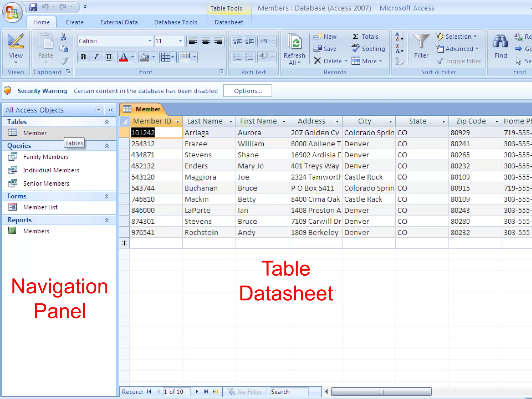Toggle Align Text Left
Image resolution: width=532 pixels, height=399 pixels.
coord(193,41)
